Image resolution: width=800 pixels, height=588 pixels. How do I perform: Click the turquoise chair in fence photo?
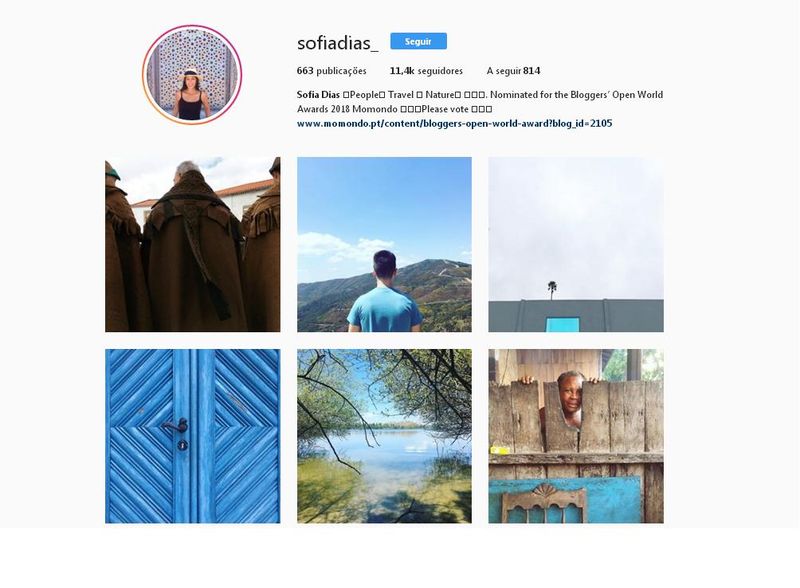tap(544, 504)
